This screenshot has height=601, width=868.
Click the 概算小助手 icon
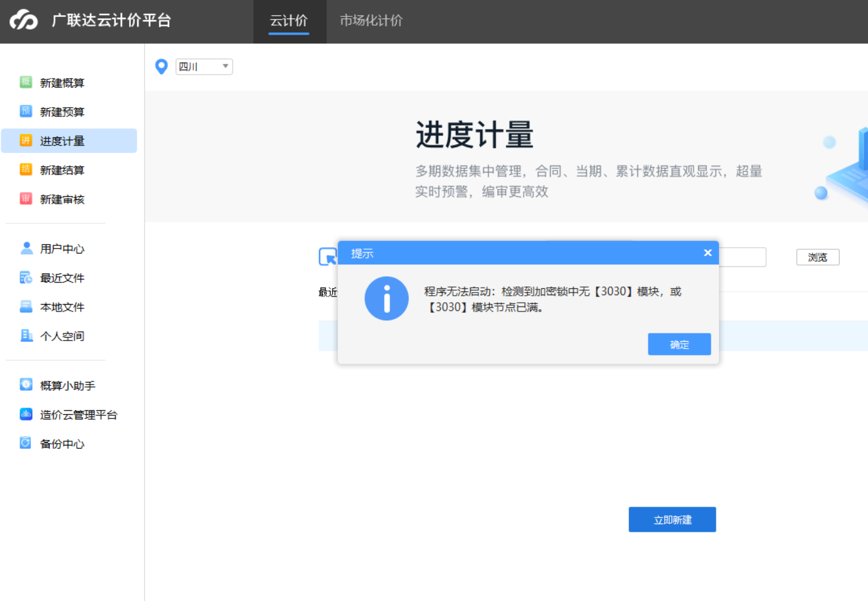(26, 385)
